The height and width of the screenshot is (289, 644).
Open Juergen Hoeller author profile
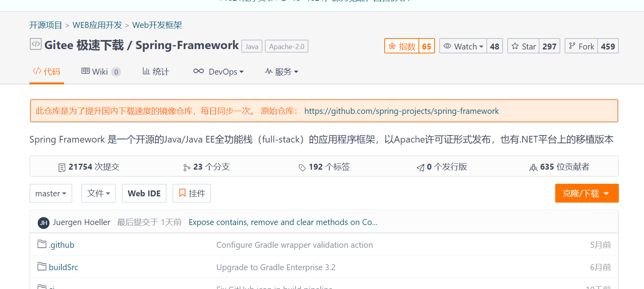tap(82, 222)
